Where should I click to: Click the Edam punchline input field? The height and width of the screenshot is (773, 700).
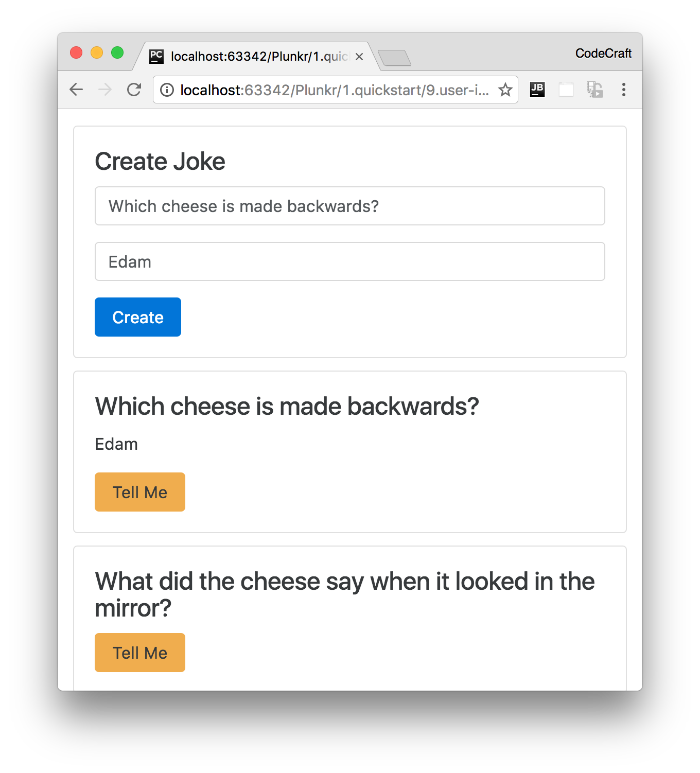coord(350,261)
